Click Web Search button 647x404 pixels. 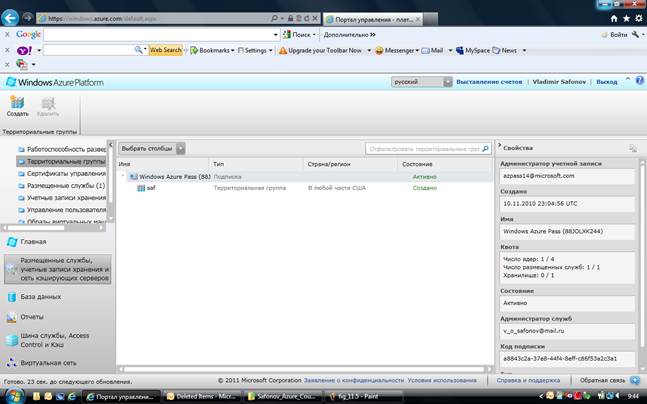point(165,50)
